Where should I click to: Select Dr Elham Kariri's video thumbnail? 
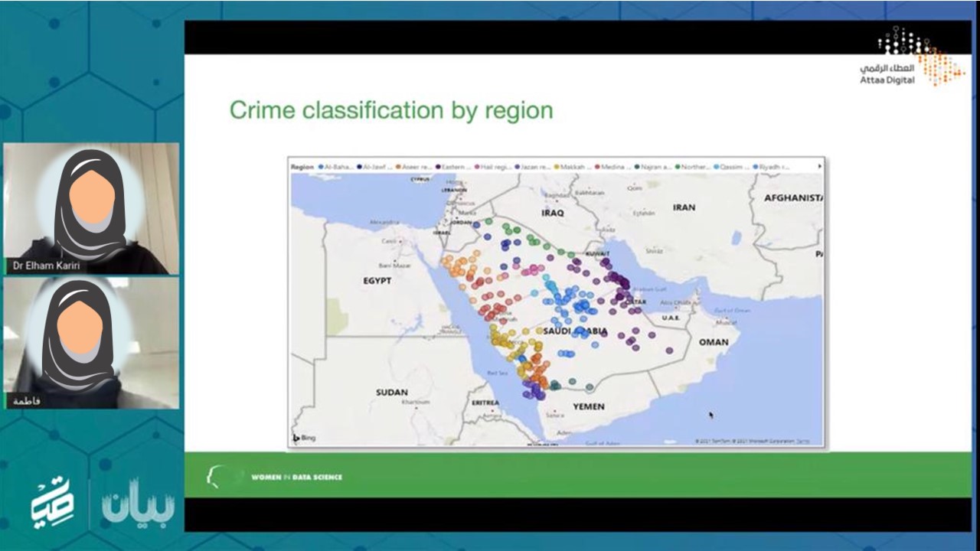[x=91, y=208]
